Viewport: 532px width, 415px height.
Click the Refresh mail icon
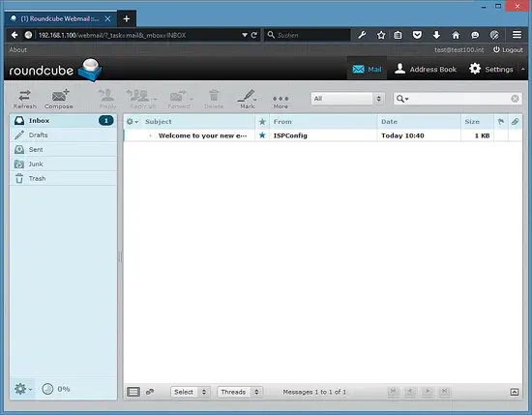tap(25, 99)
